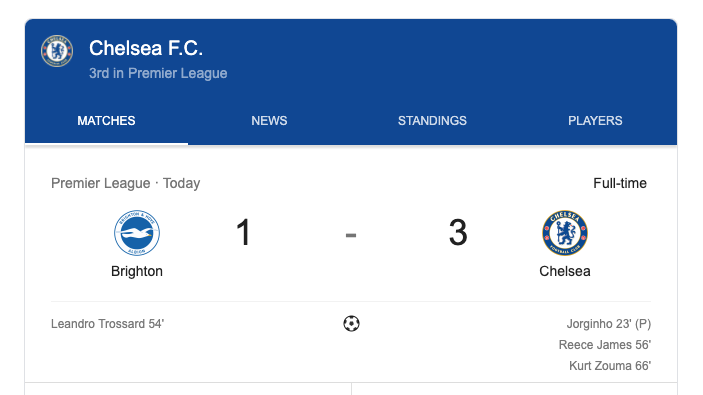This screenshot has height=395, width=703.
Task: Select the Chelsea team name under the crest
Action: (x=565, y=271)
